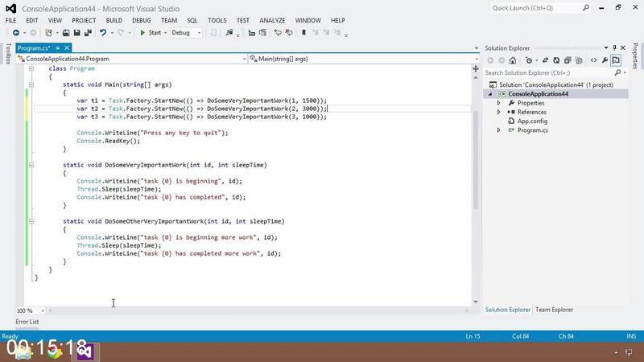Open the Properties side panel tab

(635, 56)
